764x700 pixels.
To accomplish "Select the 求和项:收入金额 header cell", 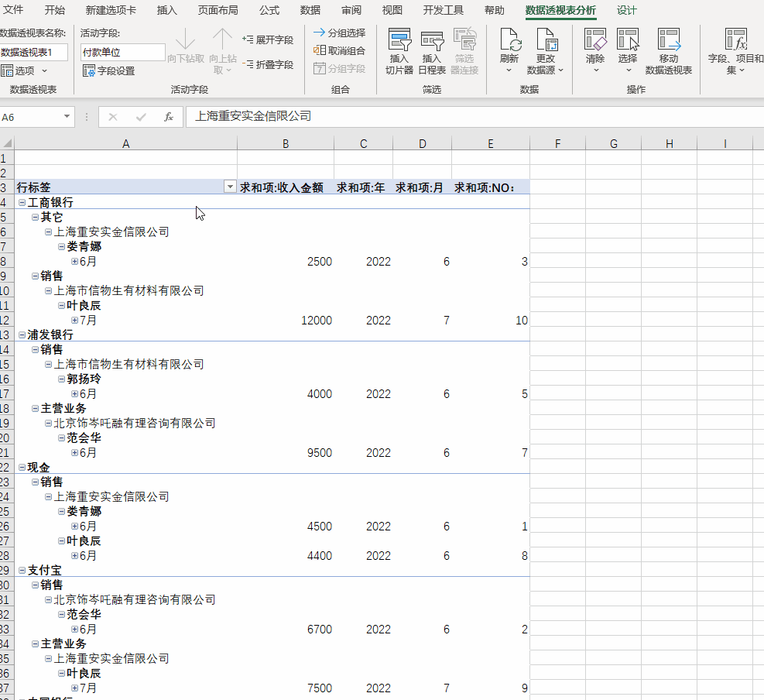I will point(286,187).
